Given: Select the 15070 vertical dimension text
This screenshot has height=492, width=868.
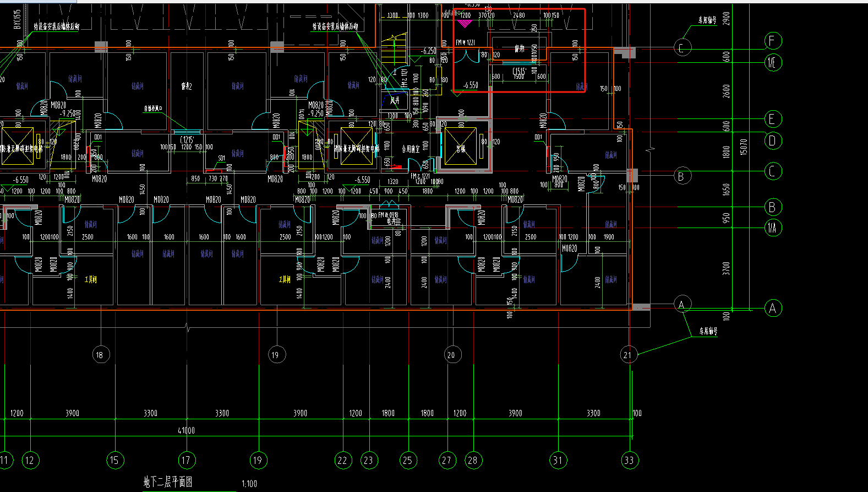Looking at the screenshot, I should 744,147.
